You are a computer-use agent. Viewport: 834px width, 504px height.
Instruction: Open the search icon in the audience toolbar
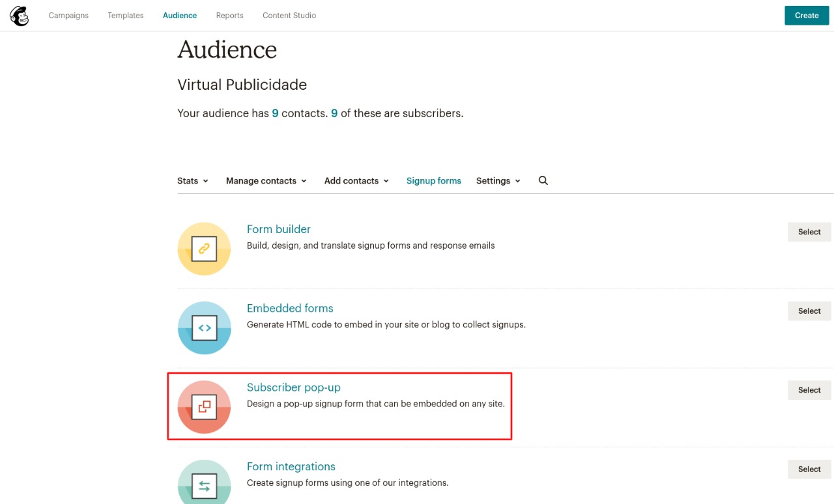coord(543,180)
